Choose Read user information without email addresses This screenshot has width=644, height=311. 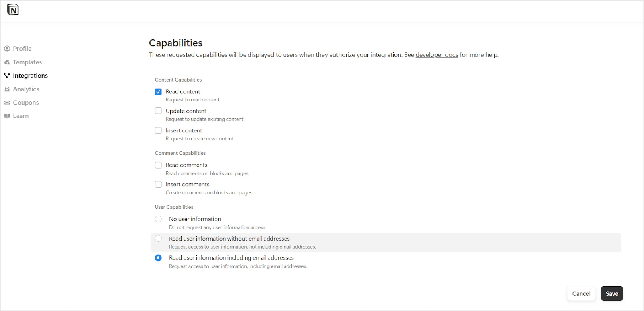(158, 238)
